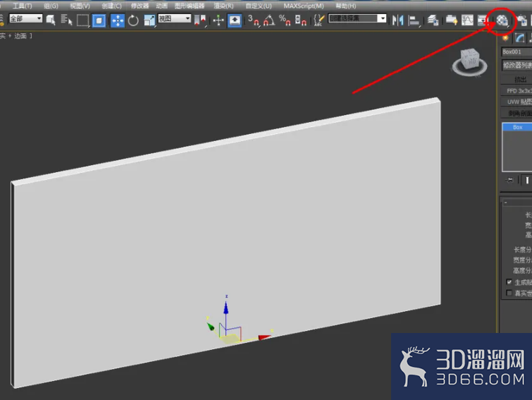Click Use Pivot Point Center icon
532x400 pixels.
pyautogui.click(x=200, y=20)
